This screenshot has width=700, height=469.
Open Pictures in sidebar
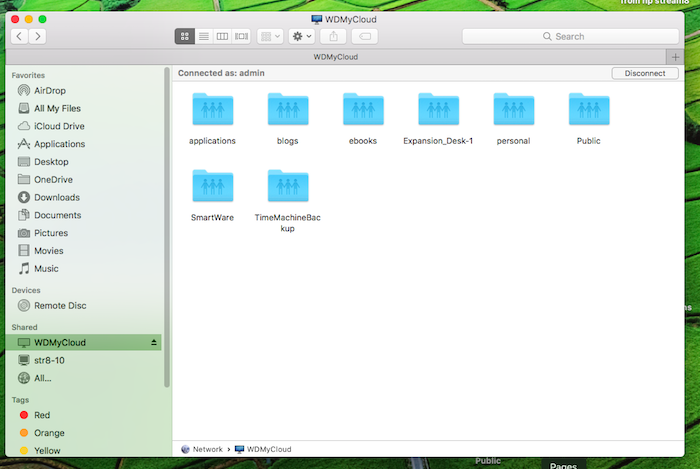[x=85, y=233]
